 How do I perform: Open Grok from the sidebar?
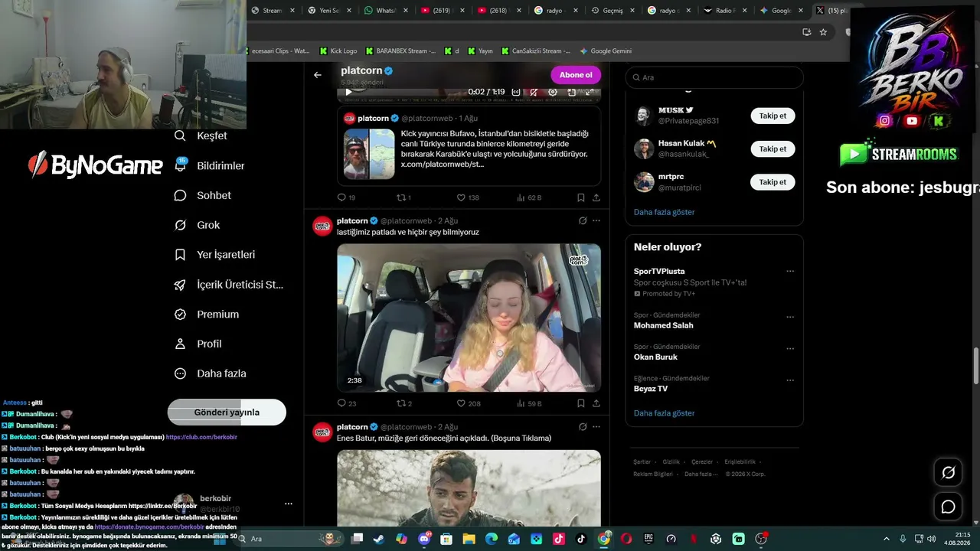click(197, 225)
